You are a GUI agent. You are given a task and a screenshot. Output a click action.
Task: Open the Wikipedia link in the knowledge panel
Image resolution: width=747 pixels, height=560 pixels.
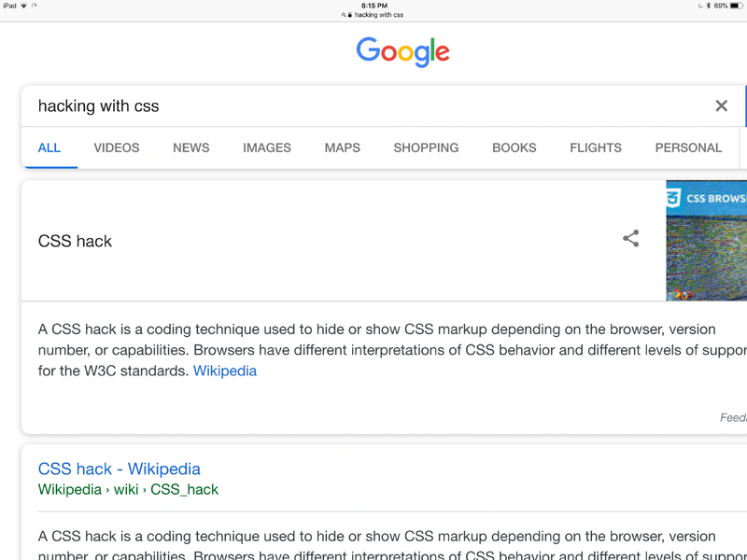click(224, 371)
